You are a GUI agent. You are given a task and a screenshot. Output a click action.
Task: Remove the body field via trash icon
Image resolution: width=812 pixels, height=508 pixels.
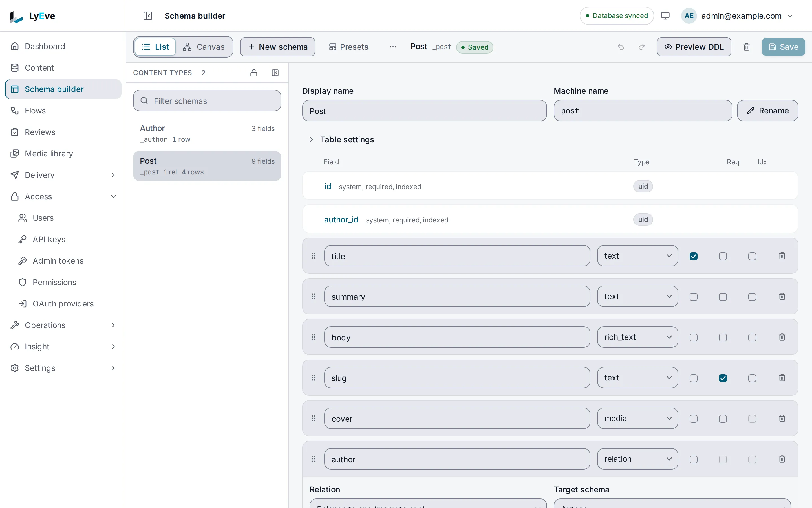782,337
